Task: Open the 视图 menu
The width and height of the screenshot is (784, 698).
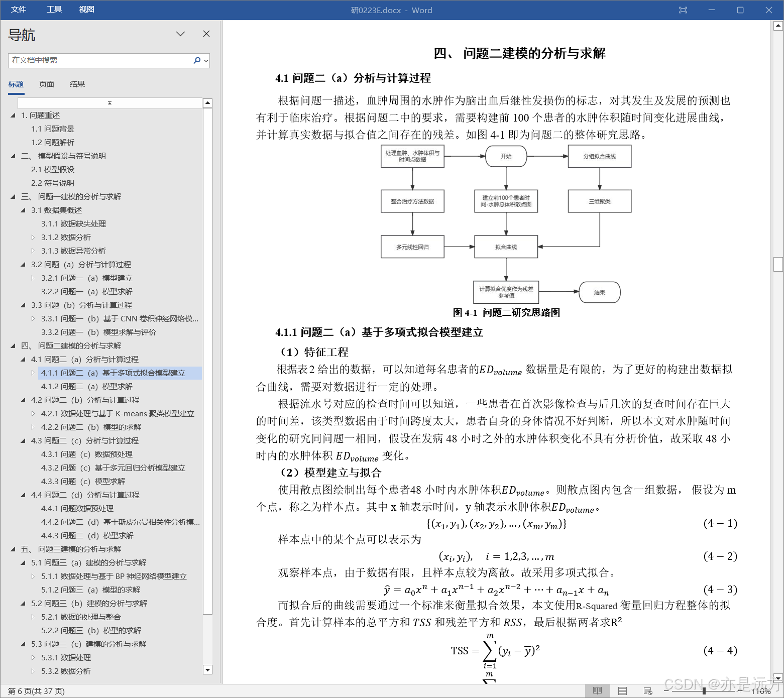Action: (x=87, y=10)
